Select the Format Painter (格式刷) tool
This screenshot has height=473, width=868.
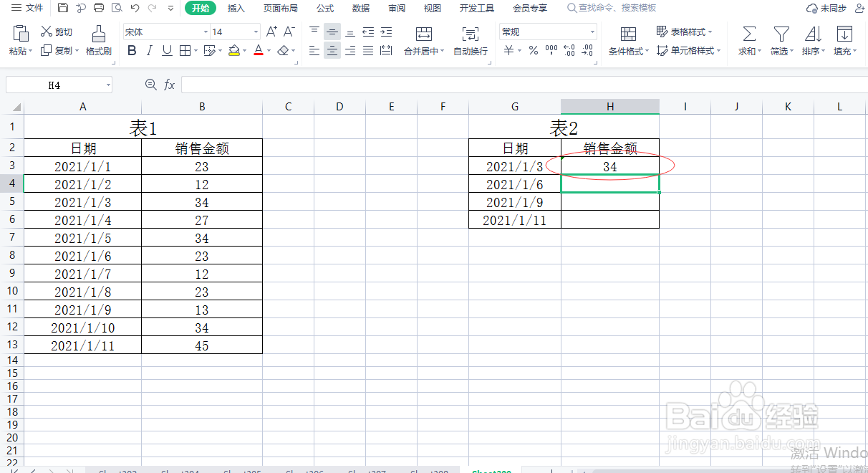pos(98,39)
